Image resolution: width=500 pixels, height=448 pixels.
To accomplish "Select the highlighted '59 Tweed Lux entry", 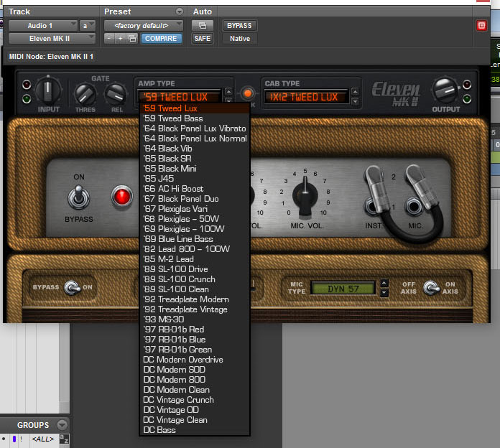I will pos(195,108).
